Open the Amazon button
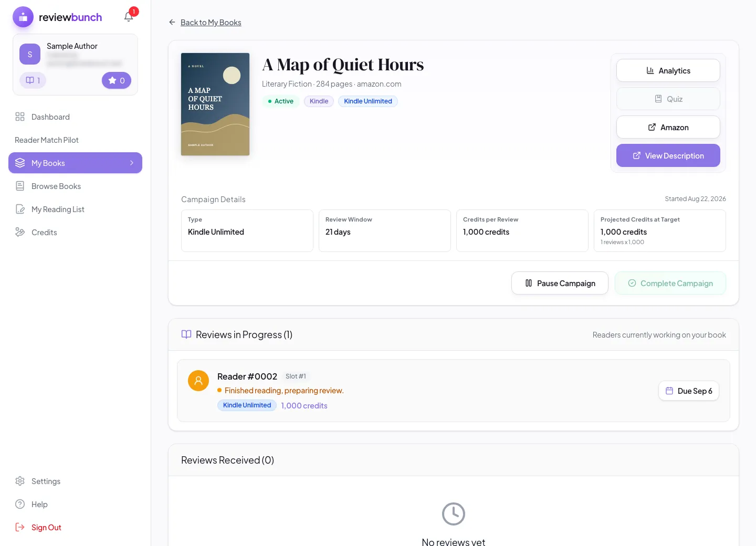756x546 pixels. (668, 127)
